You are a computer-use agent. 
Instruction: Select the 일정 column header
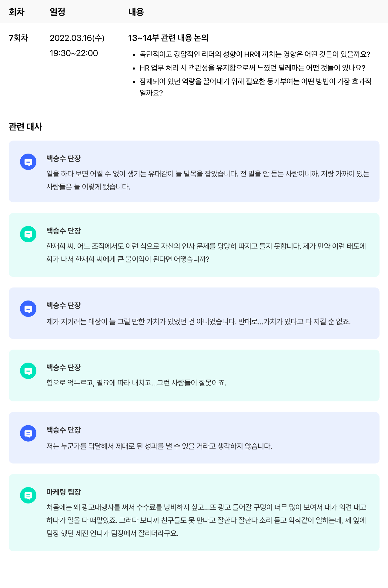(58, 12)
